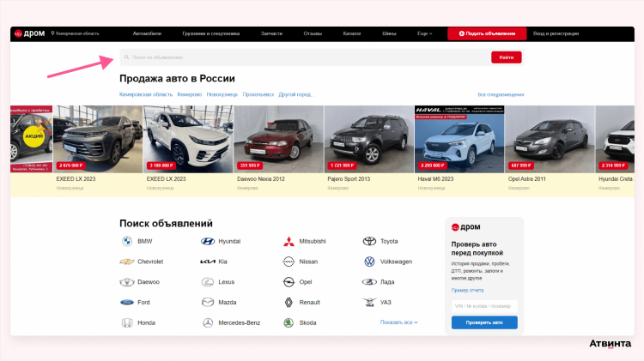
Task: Select the Chevrolet brand logo
Action: tap(127, 262)
